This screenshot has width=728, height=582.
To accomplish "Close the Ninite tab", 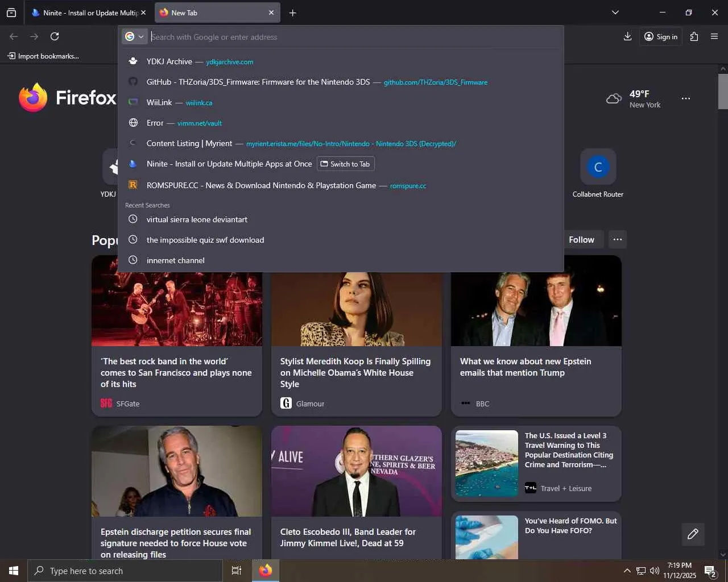I will point(143,13).
